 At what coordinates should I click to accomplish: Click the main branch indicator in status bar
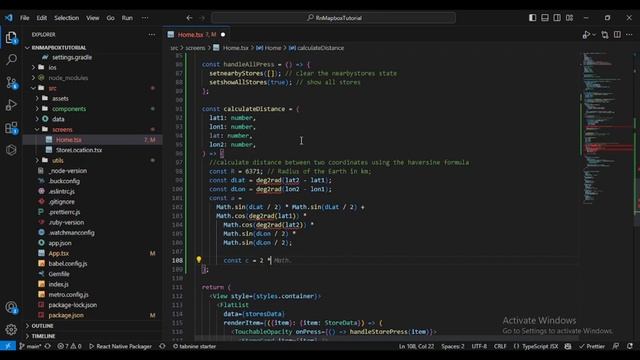(31, 346)
